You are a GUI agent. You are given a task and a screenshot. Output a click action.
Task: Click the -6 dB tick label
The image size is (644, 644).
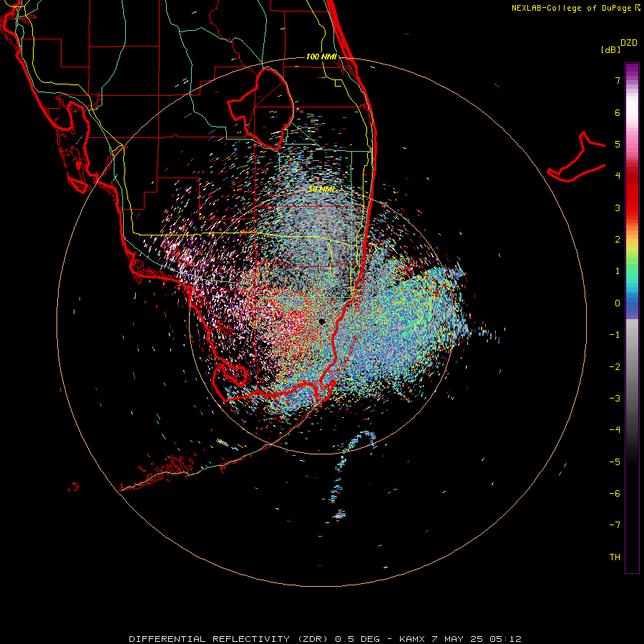click(615, 494)
